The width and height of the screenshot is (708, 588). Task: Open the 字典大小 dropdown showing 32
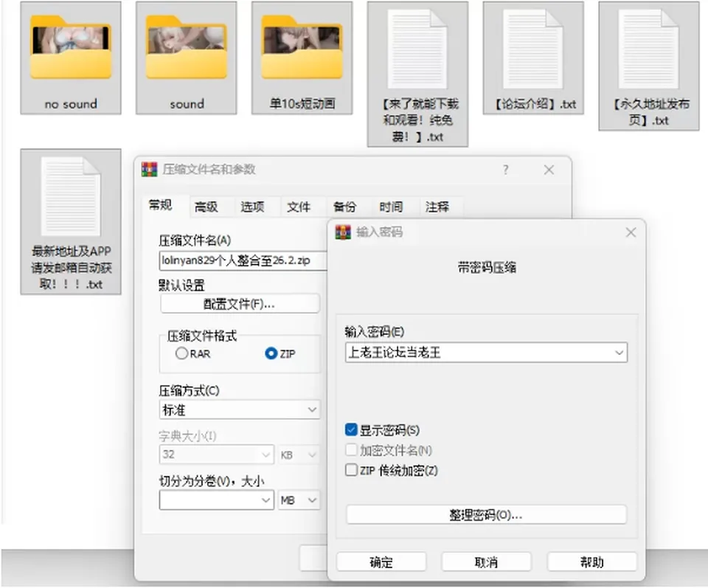click(217, 454)
